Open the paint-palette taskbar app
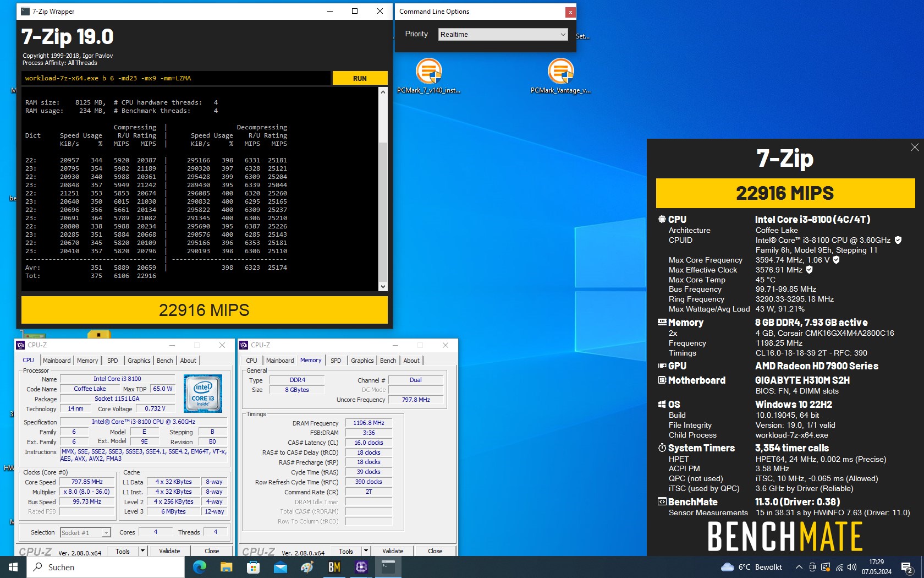Image resolution: width=924 pixels, height=578 pixels. click(x=307, y=567)
